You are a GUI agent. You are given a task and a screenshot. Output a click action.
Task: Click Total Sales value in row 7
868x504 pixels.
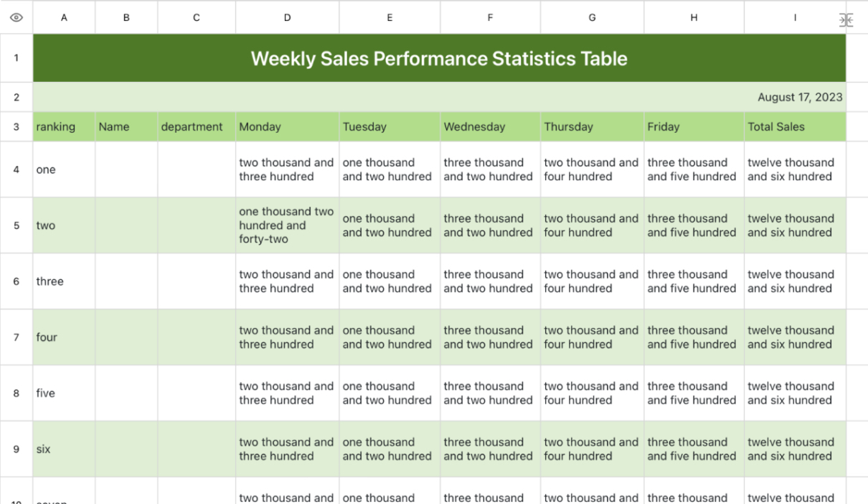(x=795, y=337)
